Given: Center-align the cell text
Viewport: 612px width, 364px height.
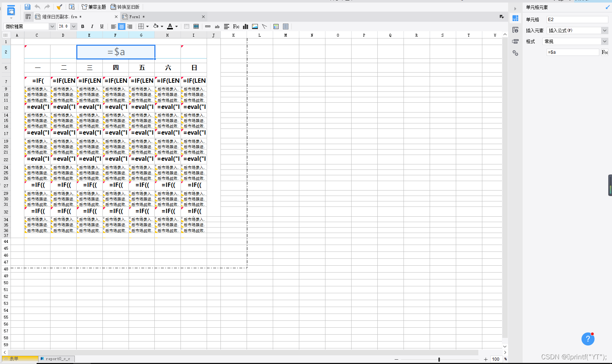Looking at the screenshot, I should [x=122, y=26].
